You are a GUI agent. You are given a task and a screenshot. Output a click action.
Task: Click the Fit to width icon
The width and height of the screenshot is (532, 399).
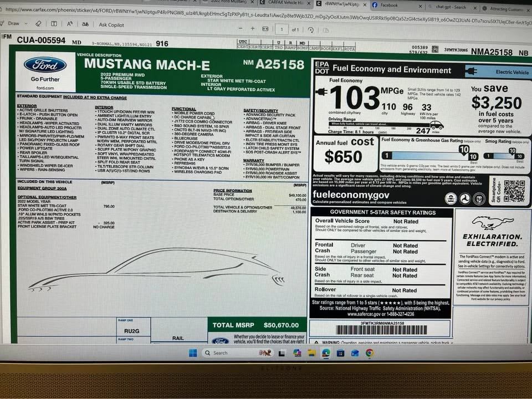click(x=265, y=29)
